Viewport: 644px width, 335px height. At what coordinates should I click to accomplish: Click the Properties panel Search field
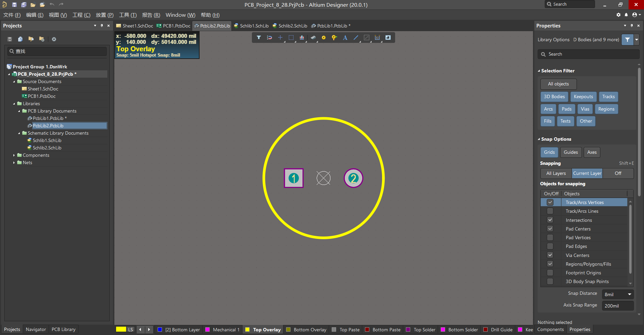(x=589, y=54)
